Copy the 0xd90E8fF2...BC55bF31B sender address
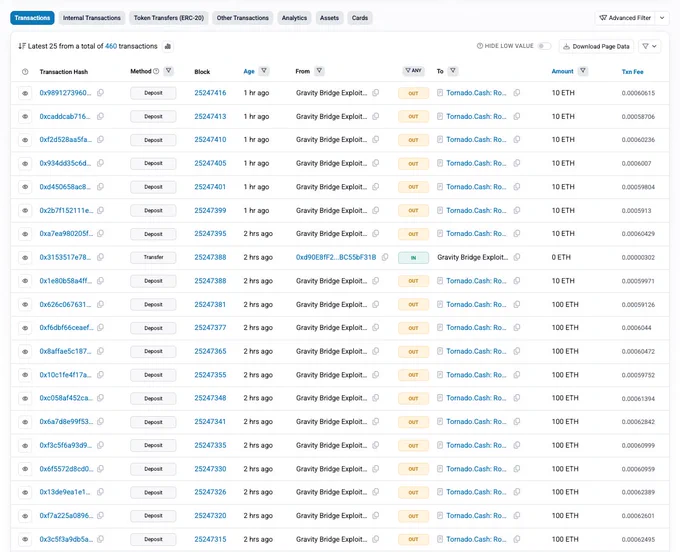 pyautogui.click(x=385, y=257)
